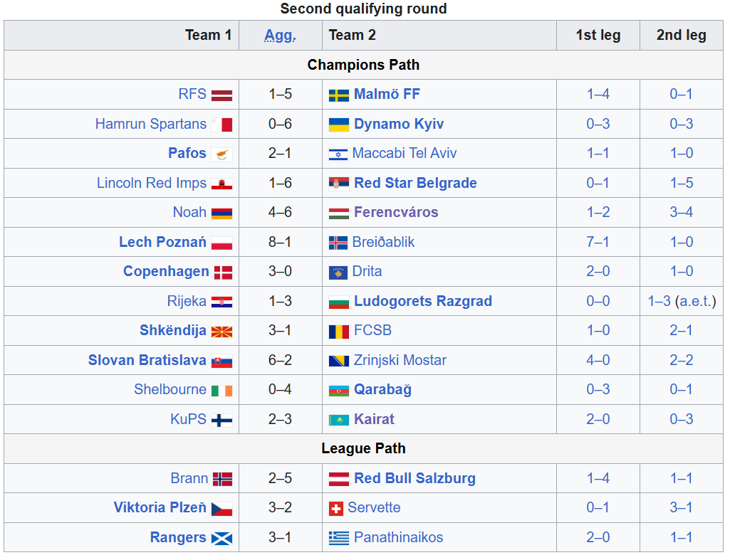Open the Slovan Bratislava team link
Viewport: 730px width, 560px height.
click(147, 360)
